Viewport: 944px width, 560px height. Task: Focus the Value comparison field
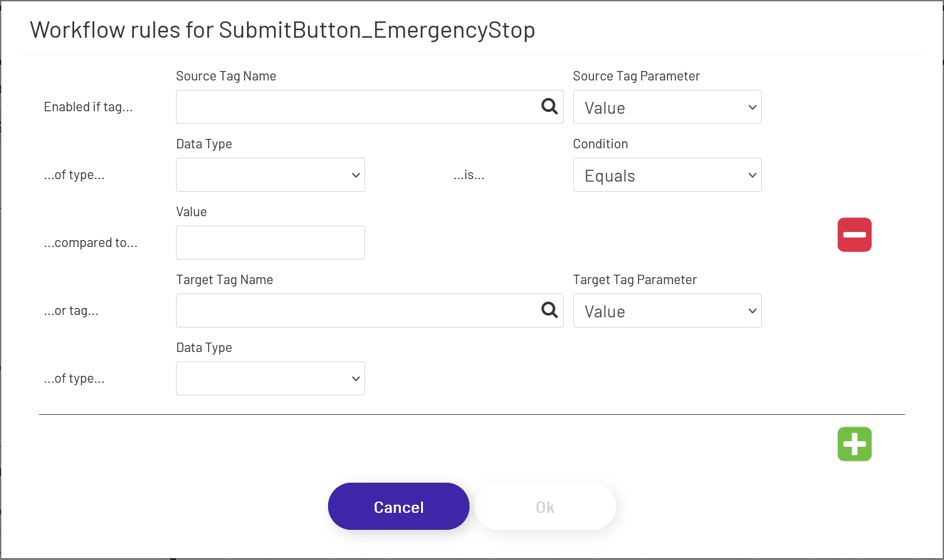(270, 242)
